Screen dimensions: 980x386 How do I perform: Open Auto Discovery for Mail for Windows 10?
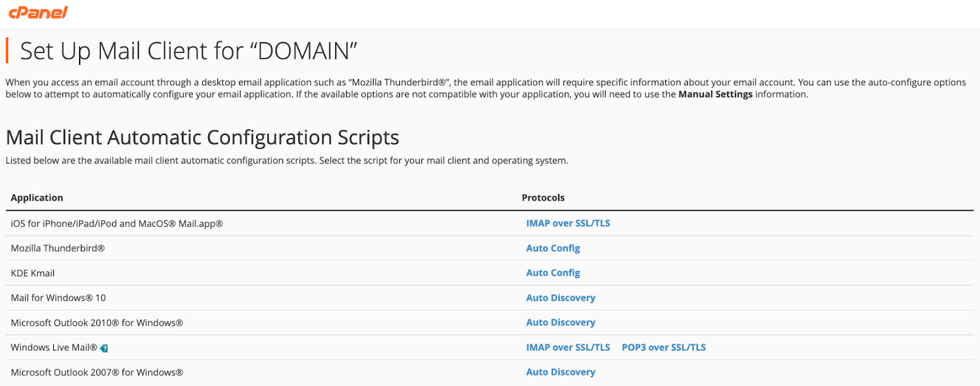coord(560,298)
